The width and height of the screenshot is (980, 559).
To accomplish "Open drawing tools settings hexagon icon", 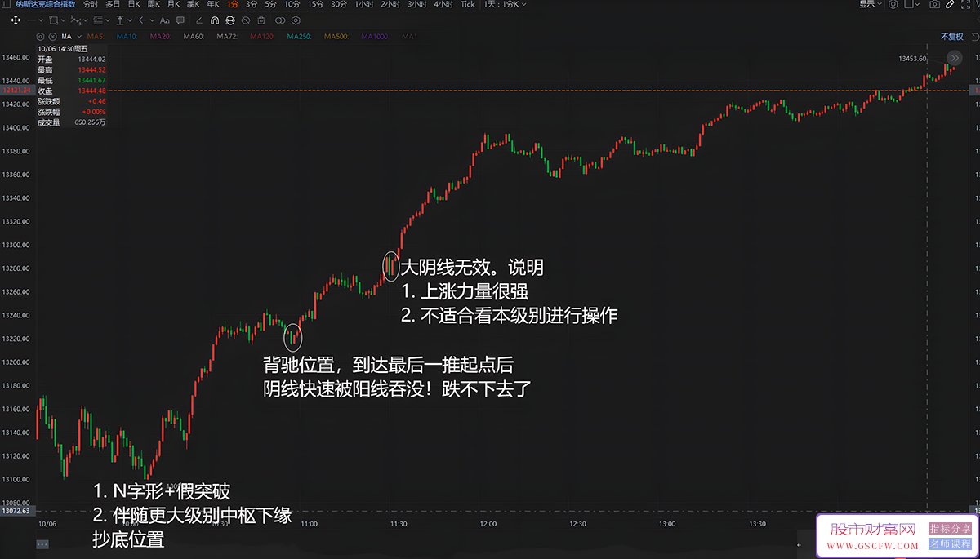I will 296,20.
